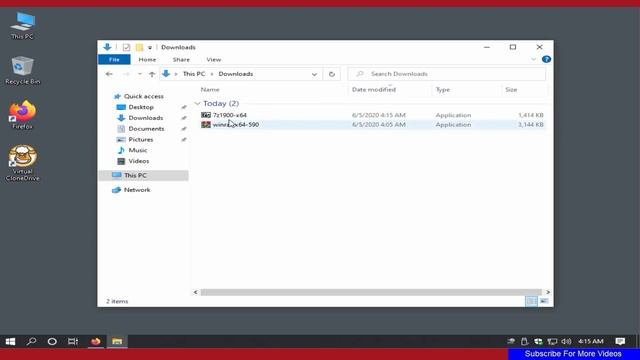Click the taskbar clock showing 4:15 AM
The width and height of the screenshot is (640, 360).
(x=591, y=341)
